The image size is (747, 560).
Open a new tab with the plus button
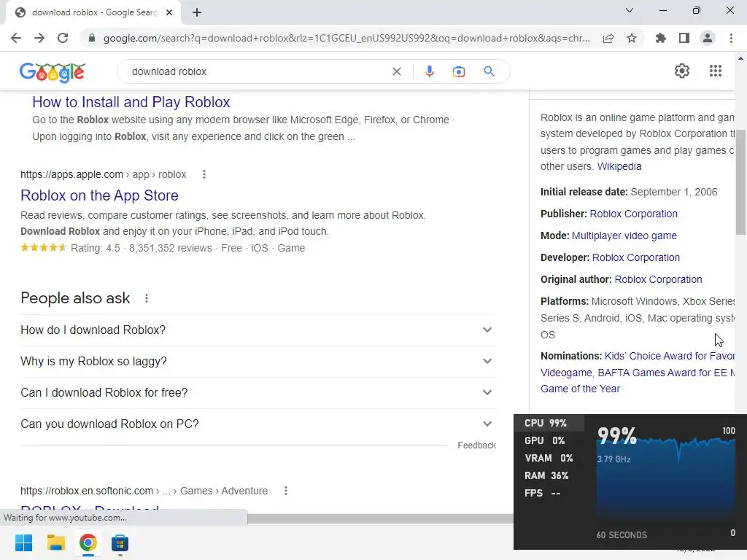[197, 12]
